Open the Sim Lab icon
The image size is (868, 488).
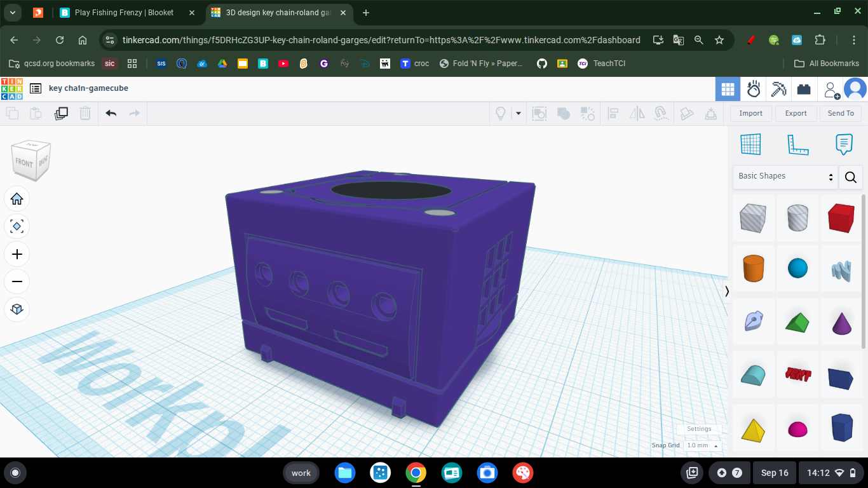pyautogui.click(x=754, y=89)
